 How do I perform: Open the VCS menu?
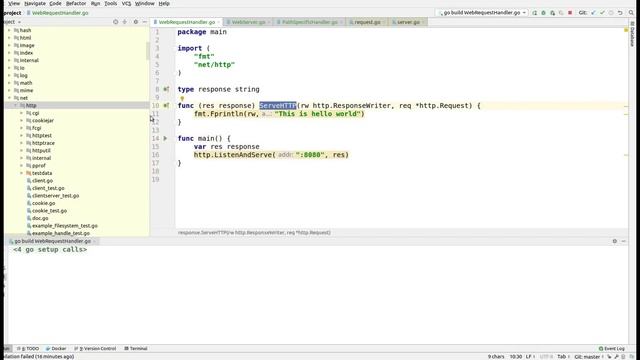click(126, 3)
